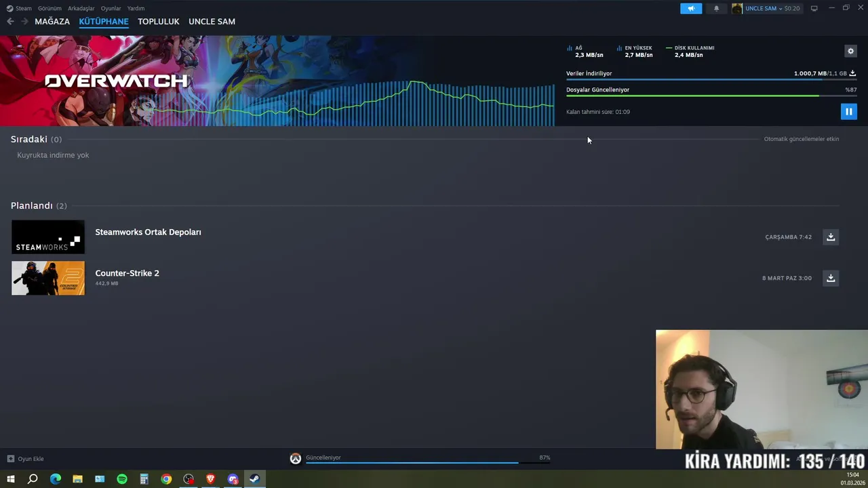This screenshot has width=868, height=488.
Task: Open the UNCLE SAM account dropdown
Action: 772,8
